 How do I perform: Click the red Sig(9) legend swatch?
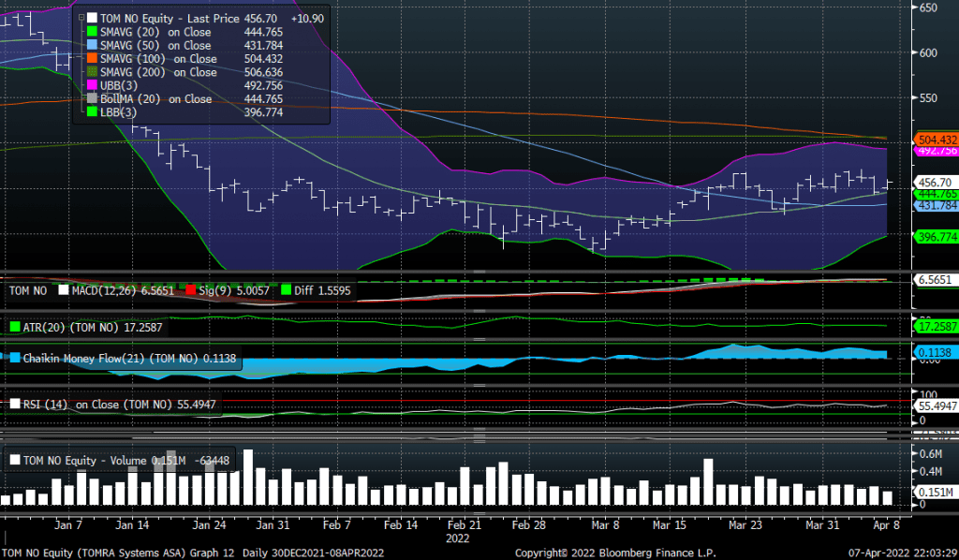190,290
